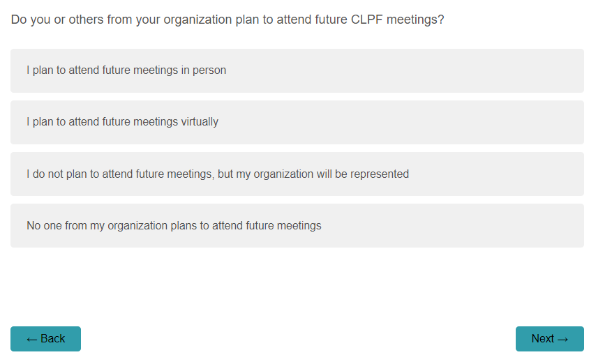Screen dimensions: 589x364
Task: Mark in-person attendance as your answer
Action: [297, 70]
